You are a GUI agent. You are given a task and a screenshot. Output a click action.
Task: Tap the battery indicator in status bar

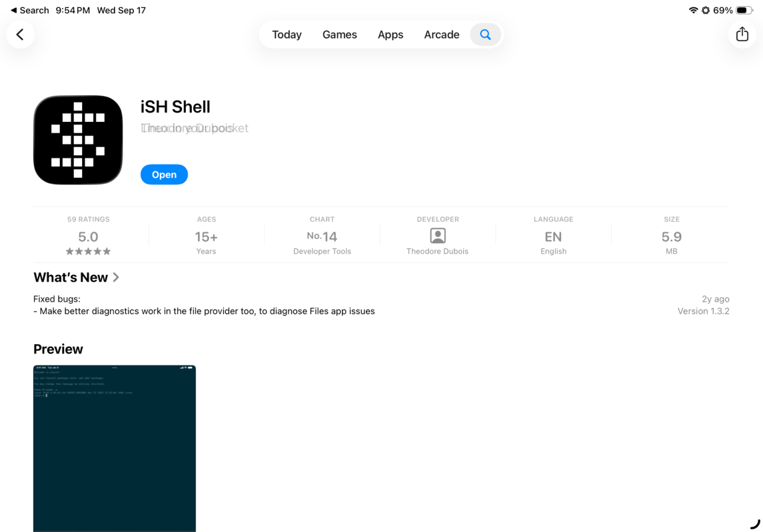pyautogui.click(x=744, y=10)
